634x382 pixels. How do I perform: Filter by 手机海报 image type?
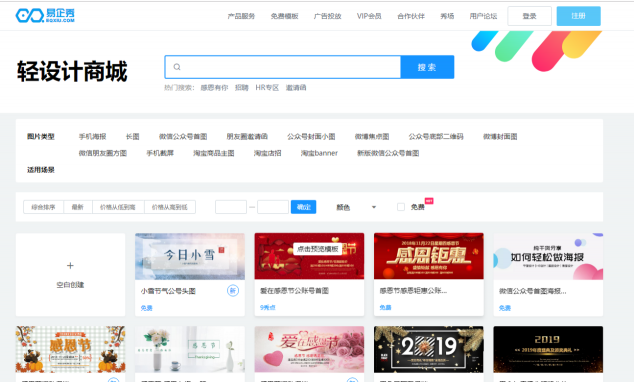pyautogui.click(x=93, y=137)
